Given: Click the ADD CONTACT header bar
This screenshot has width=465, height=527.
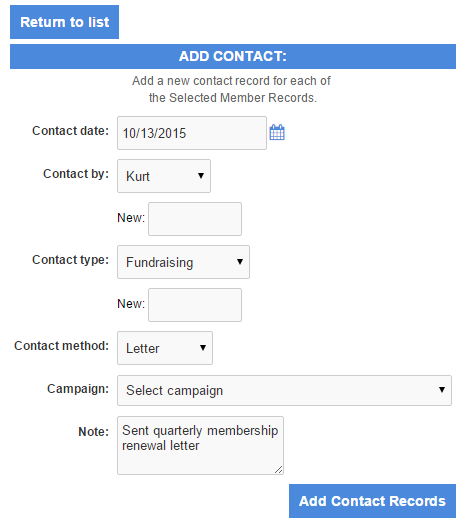Looking at the screenshot, I should click(x=233, y=56).
